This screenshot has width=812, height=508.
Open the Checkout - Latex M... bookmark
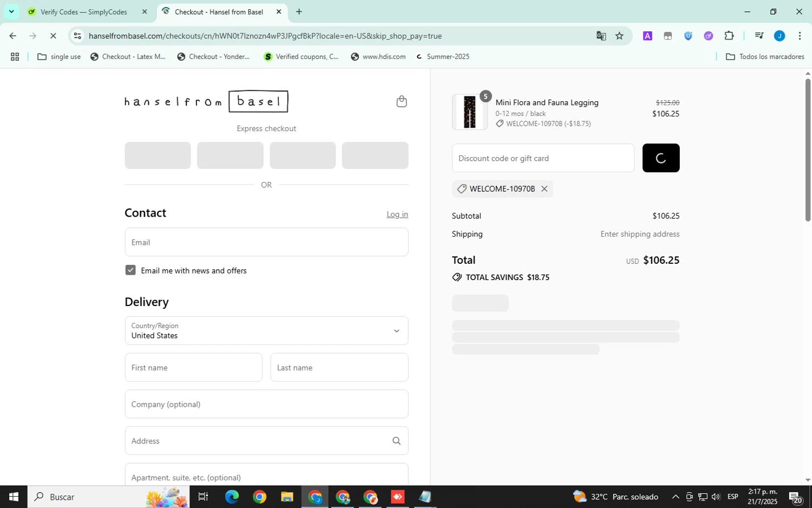pos(128,56)
